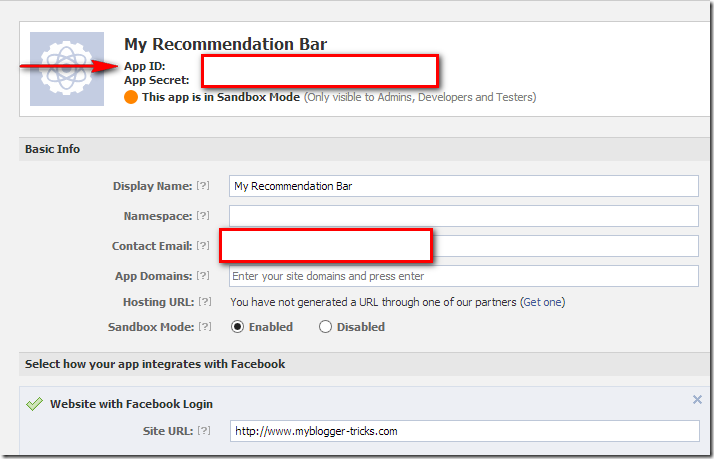Open the App Domains help [?] tooltip
714x459 pixels.
click(203, 276)
